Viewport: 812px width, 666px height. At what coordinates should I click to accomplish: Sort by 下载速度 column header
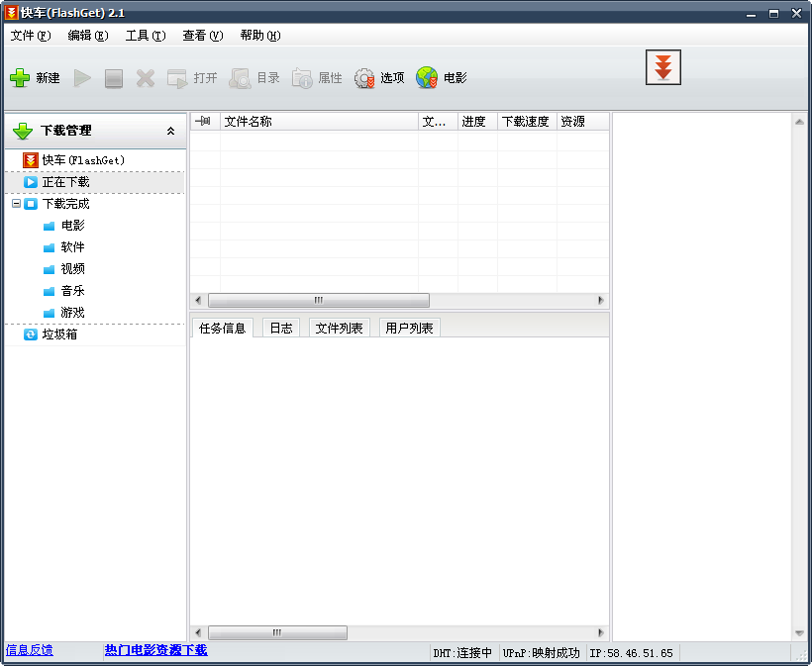[x=527, y=122]
